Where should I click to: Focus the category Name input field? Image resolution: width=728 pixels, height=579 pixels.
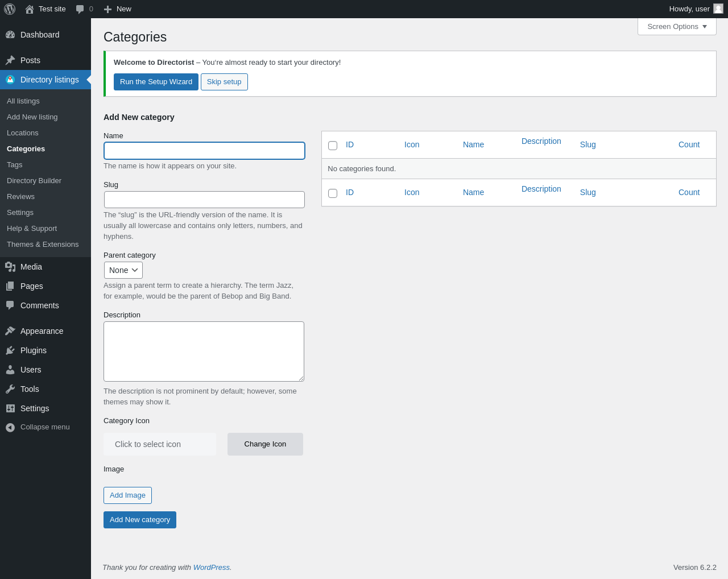[205, 151]
